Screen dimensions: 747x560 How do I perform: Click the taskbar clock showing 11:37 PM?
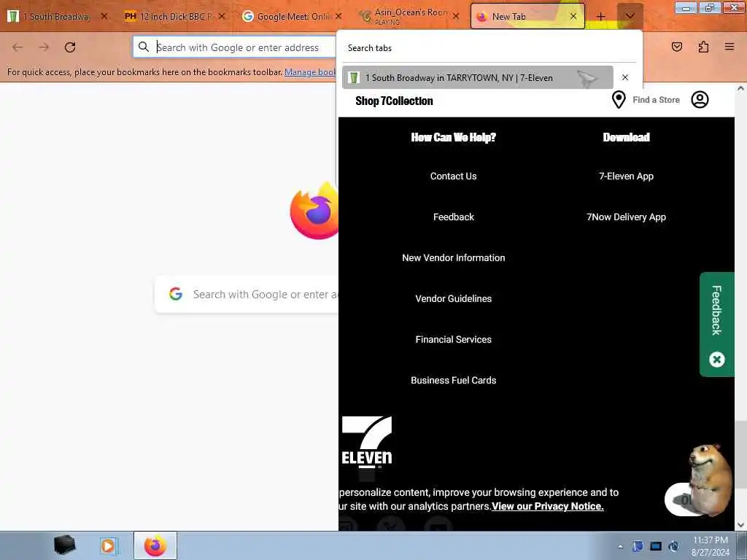tap(711, 546)
